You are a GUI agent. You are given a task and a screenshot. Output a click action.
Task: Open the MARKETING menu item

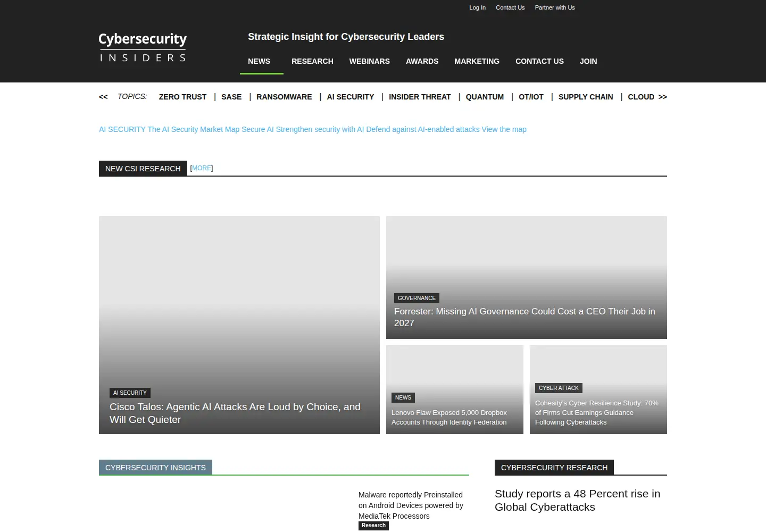[x=477, y=61]
